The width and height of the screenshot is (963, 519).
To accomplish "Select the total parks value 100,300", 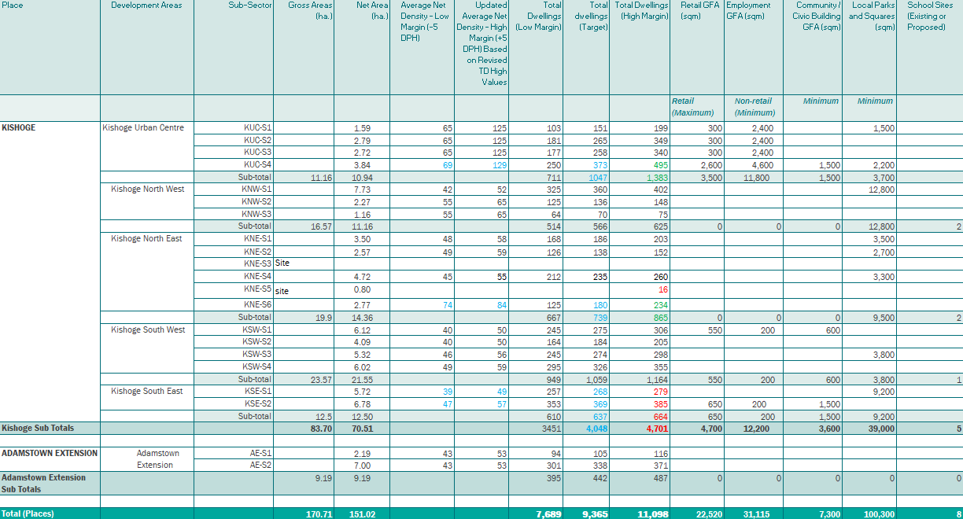I will point(877,514).
